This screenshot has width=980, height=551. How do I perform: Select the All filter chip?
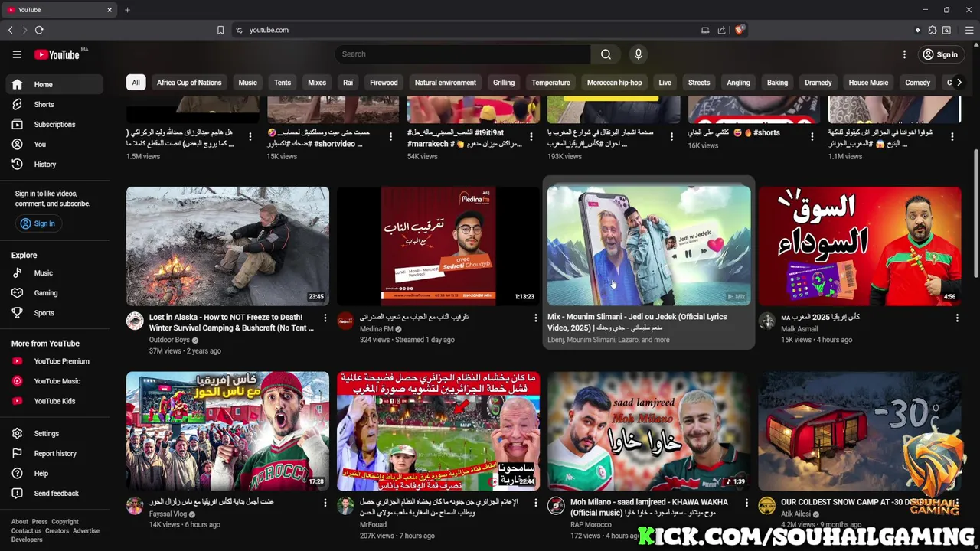click(136, 83)
